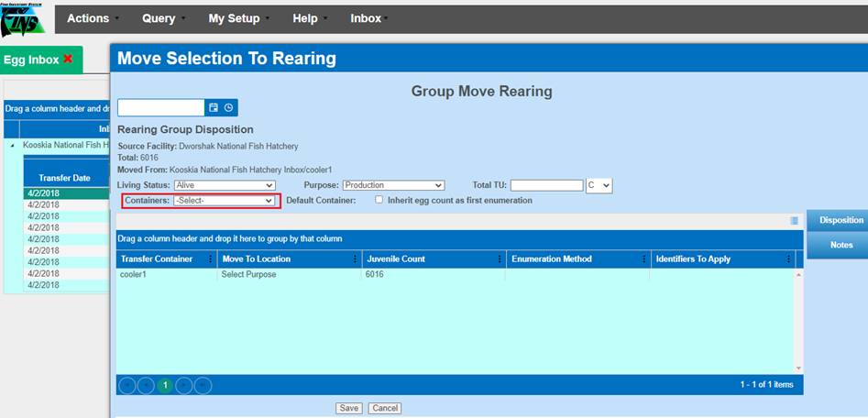
Task: Collapse the Kooskia National Fish Hatchery group
Action: pyautogui.click(x=12, y=145)
